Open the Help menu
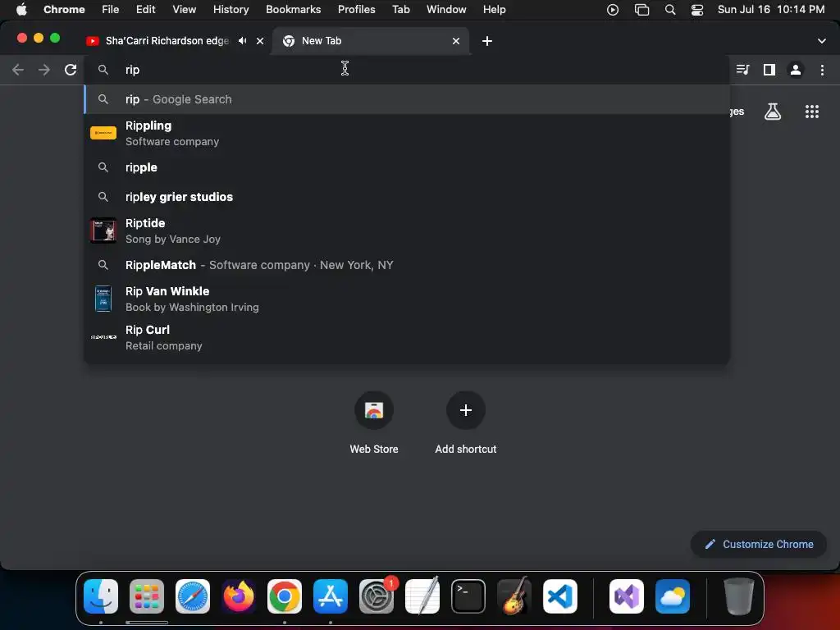This screenshot has width=840, height=630. pyautogui.click(x=494, y=10)
